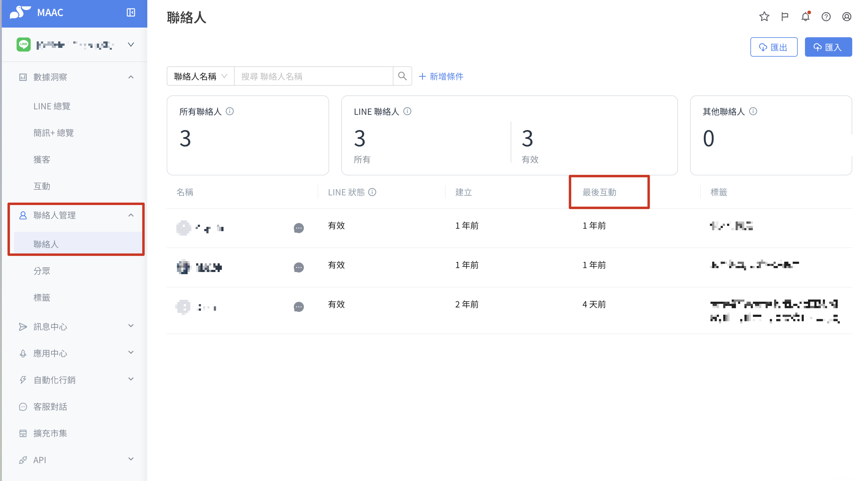
Task: Click the star favorites icon
Action: [x=764, y=16]
